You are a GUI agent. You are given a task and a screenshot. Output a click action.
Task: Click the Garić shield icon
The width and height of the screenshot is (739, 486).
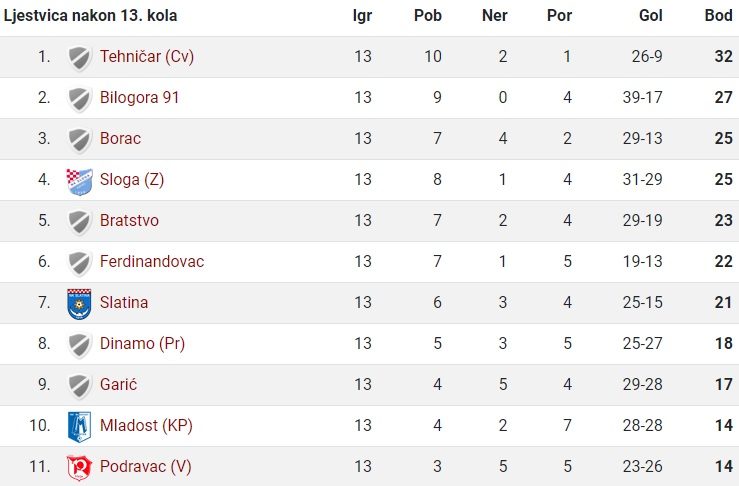point(79,386)
